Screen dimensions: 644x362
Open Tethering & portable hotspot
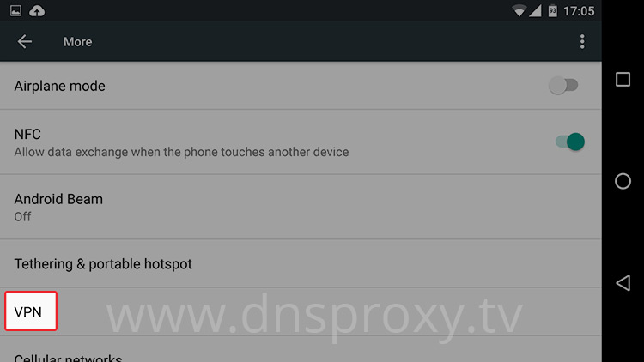301,263
